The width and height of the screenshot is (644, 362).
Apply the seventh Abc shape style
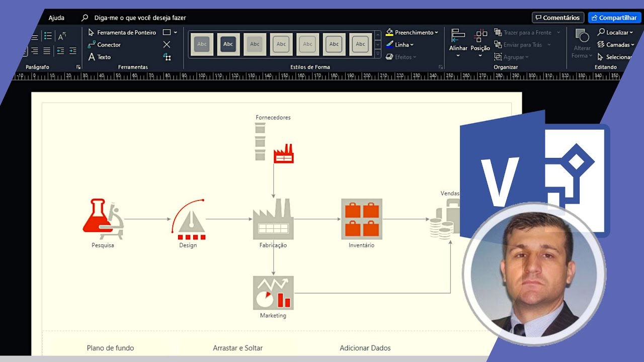pos(360,44)
